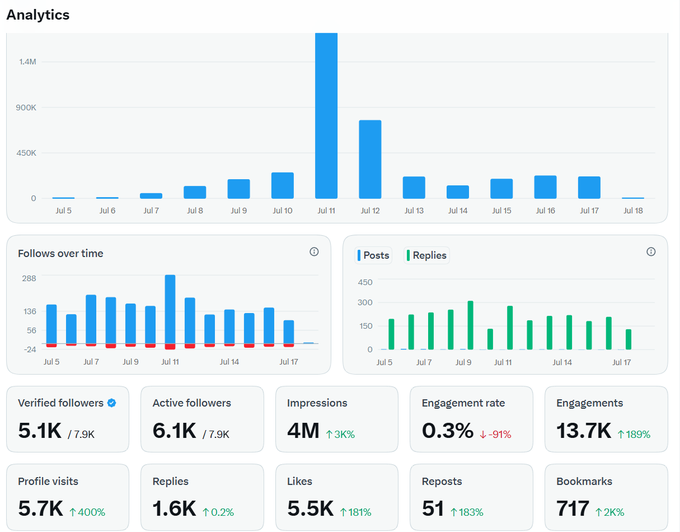Image resolution: width=680 pixels, height=532 pixels.
Task: Select the Engagements metric card
Action: [606, 419]
